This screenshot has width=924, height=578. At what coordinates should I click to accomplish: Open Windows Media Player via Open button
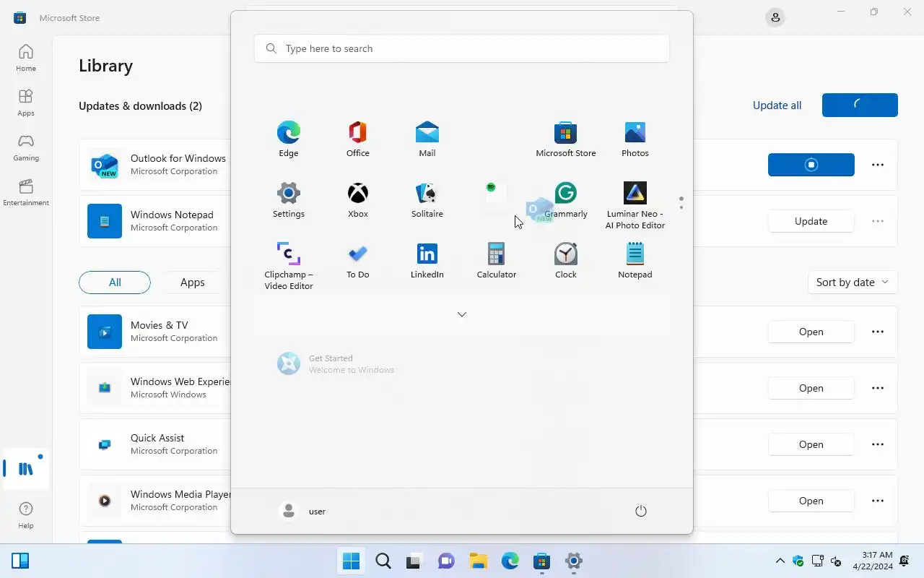(811, 501)
